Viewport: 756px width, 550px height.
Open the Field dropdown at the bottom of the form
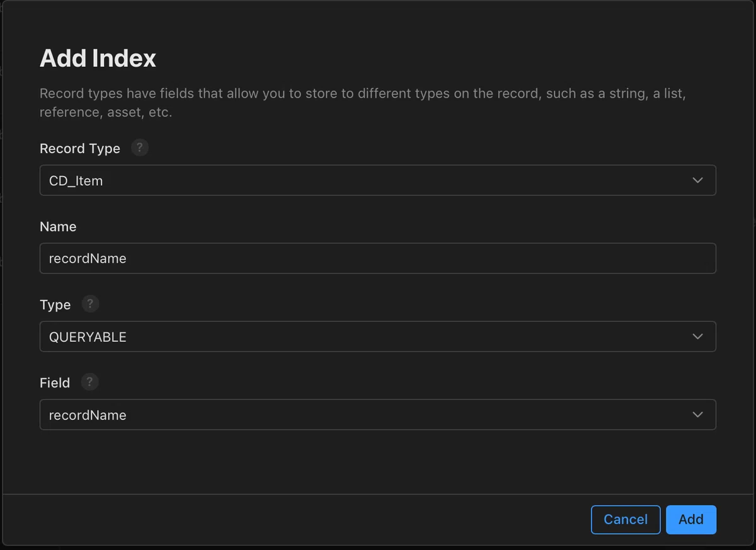pos(378,415)
